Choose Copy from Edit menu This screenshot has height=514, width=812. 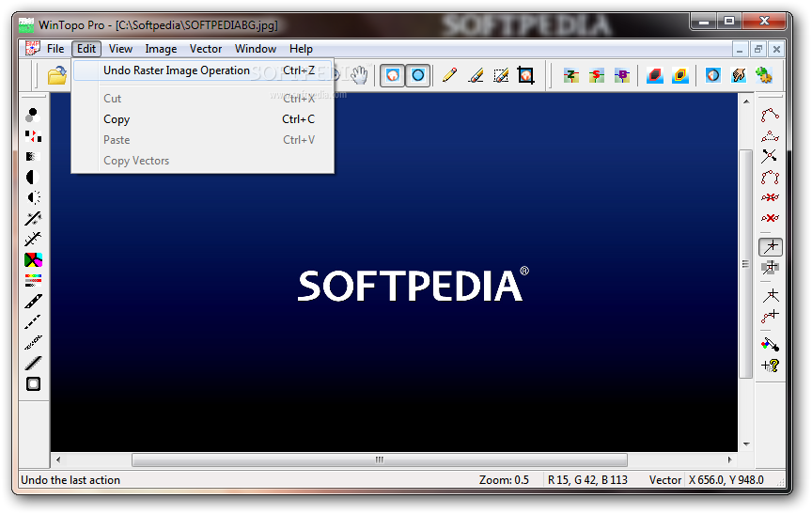pos(202,119)
